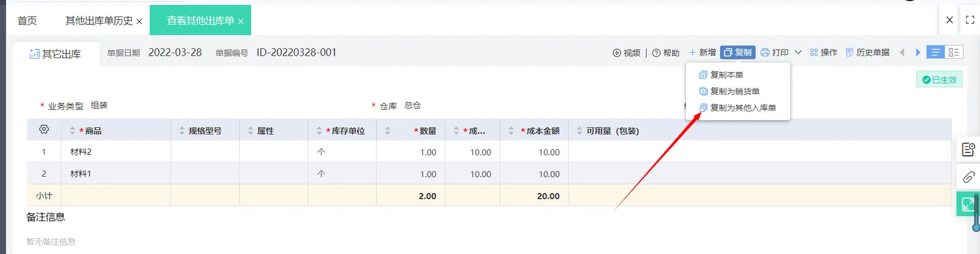Switch to list view layout
This screenshot has height=254, width=980.
pyautogui.click(x=935, y=53)
